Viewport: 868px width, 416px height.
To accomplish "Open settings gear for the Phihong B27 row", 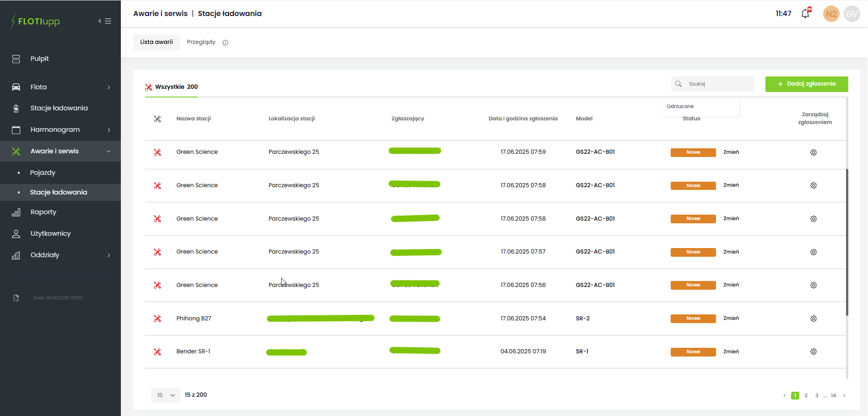I will (x=814, y=319).
